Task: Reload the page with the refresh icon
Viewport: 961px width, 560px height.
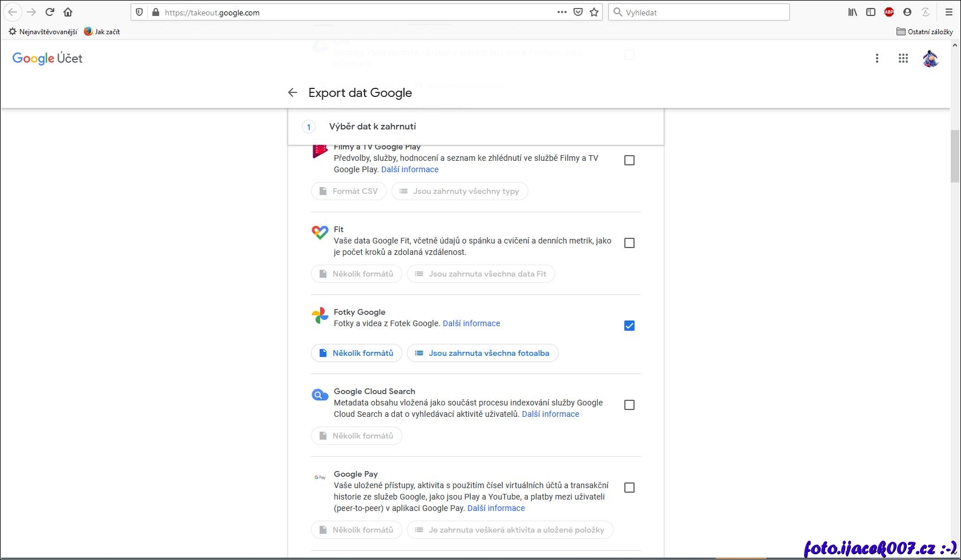Action: pyautogui.click(x=50, y=12)
